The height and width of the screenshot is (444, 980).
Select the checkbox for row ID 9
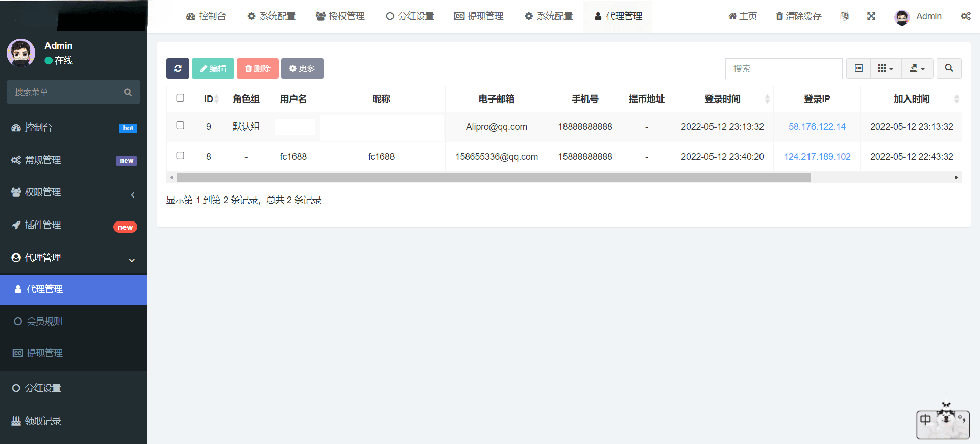click(180, 126)
